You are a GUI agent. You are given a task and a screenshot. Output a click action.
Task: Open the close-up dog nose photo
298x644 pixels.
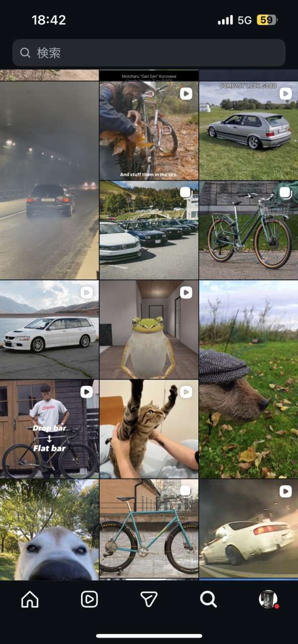(x=49, y=530)
